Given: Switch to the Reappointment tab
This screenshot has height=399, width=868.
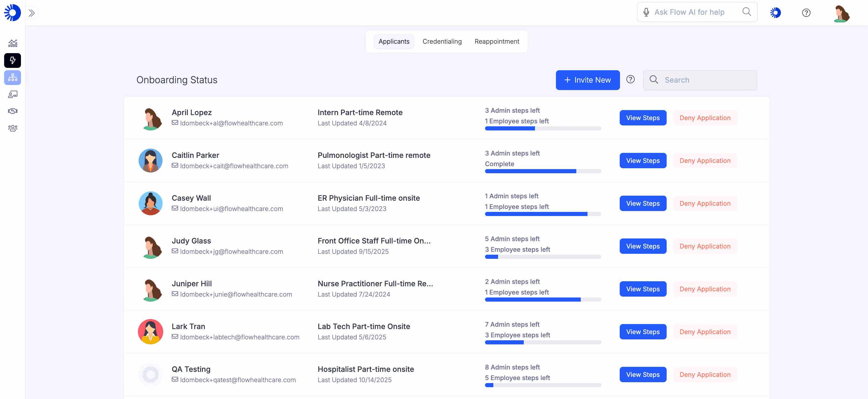Looking at the screenshot, I should click(x=497, y=41).
